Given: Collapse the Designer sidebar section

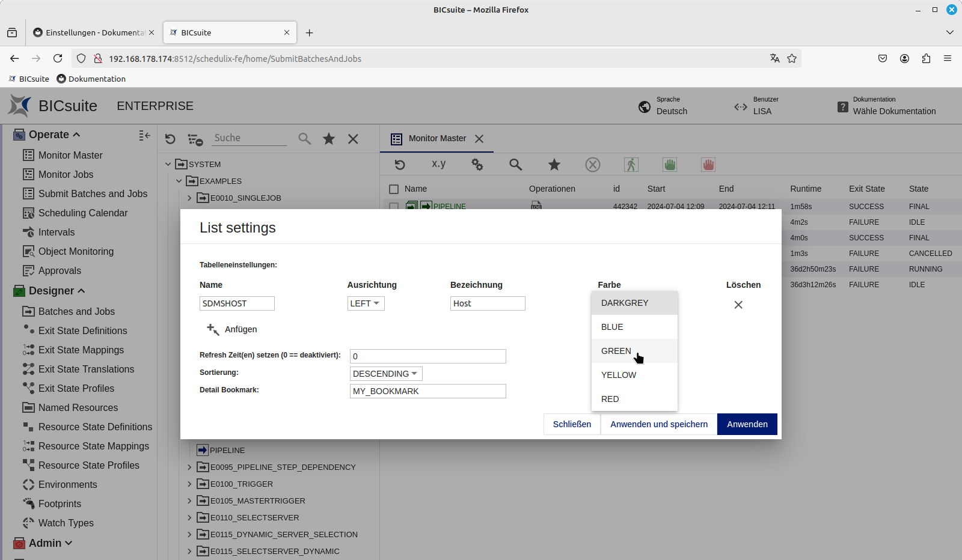Looking at the screenshot, I should [81, 291].
